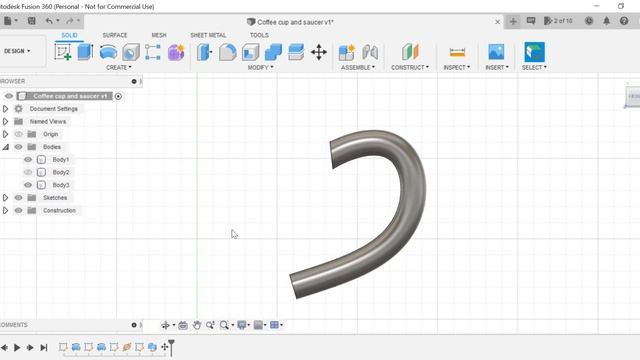Activate Coffee cup and saucer radio button
This screenshot has height=360, width=640.
click(118, 96)
